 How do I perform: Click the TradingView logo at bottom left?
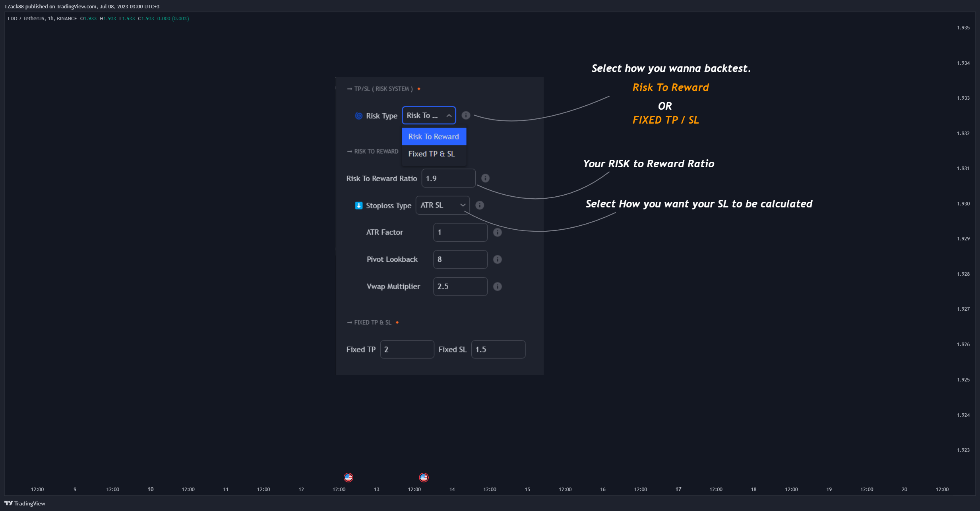tap(25, 503)
